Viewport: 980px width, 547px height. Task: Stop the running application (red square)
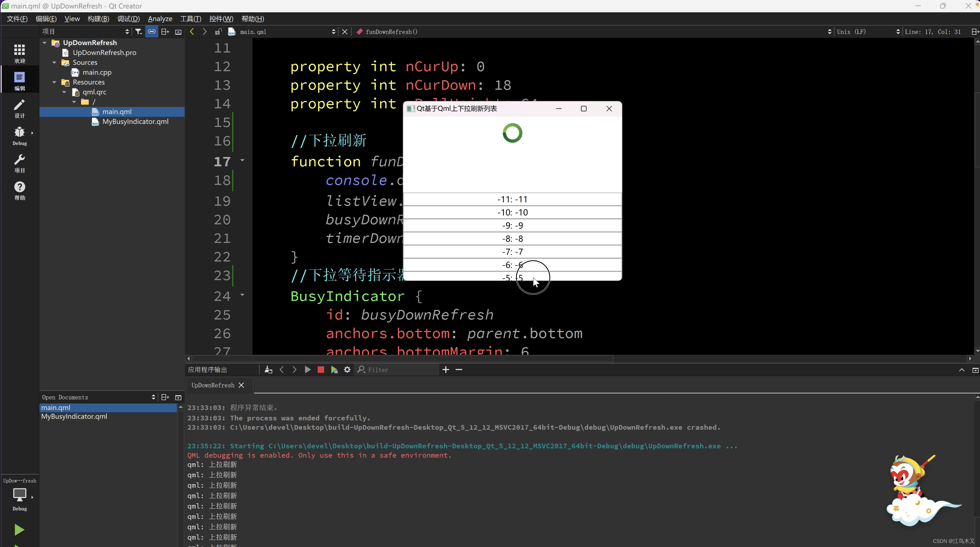click(x=321, y=370)
